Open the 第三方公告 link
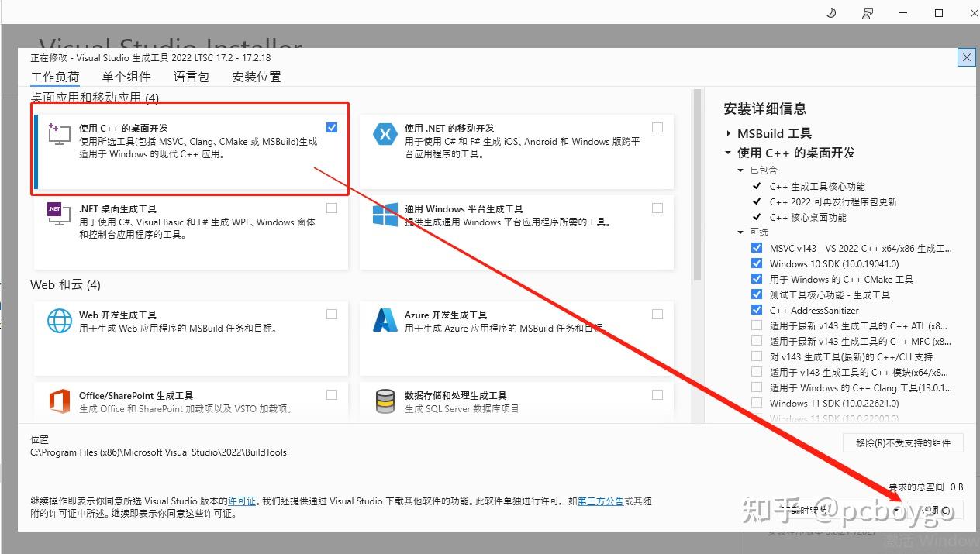 coord(601,501)
